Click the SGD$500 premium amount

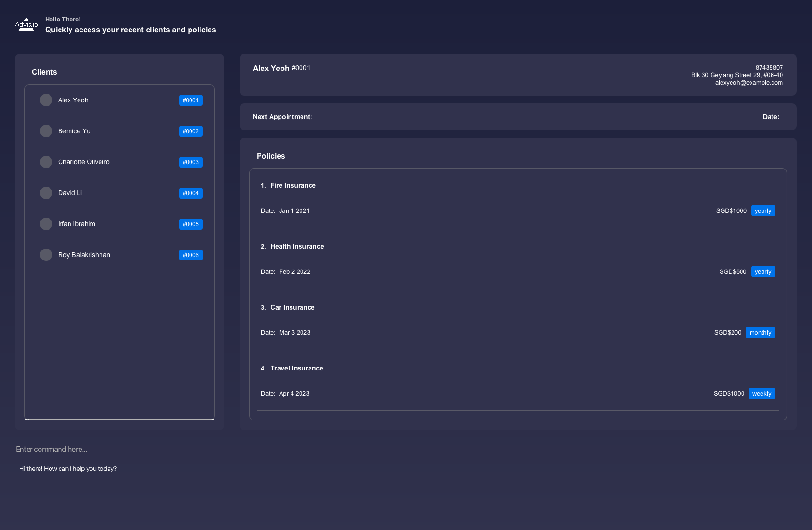click(x=733, y=271)
